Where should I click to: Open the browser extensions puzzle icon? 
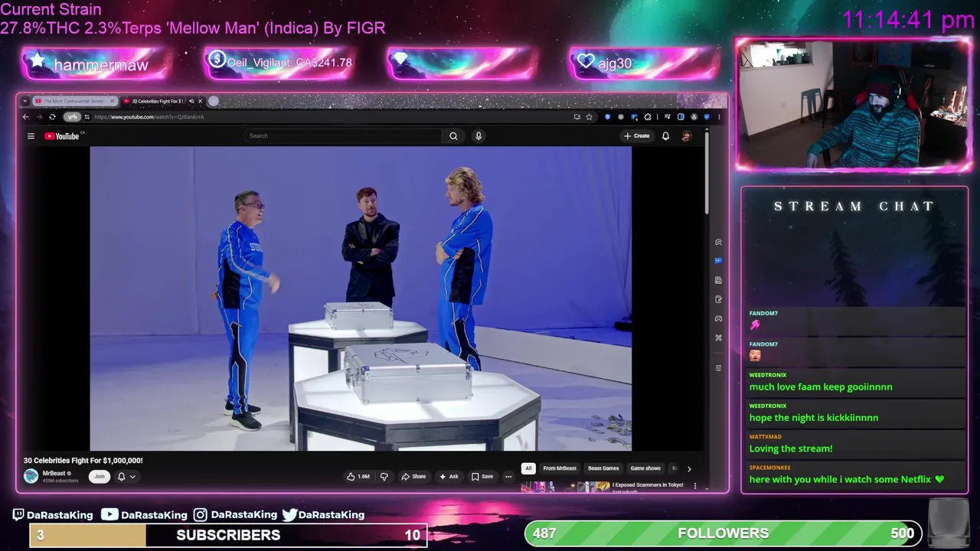click(648, 117)
